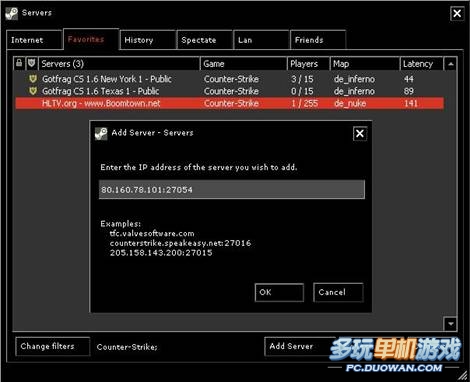Sort by Servers (3) column header
The image size is (470, 382).
coord(119,63)
